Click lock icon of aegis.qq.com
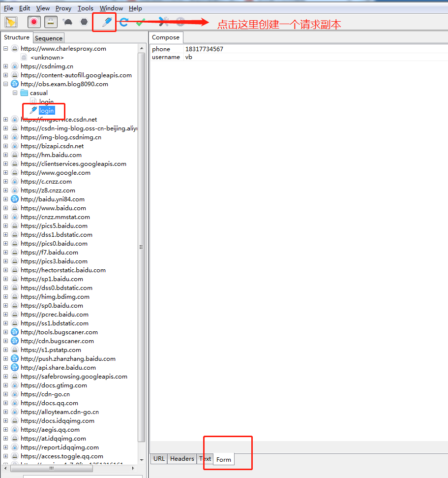 point(15,430)
